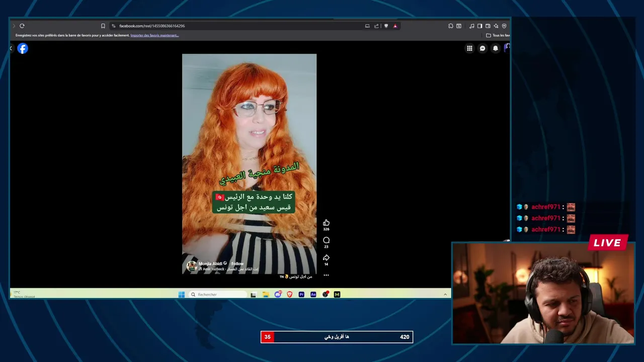Open Monjia Abidi profile name
The height and width of the screenshot is (362, 644).
[x=210, y=263]
